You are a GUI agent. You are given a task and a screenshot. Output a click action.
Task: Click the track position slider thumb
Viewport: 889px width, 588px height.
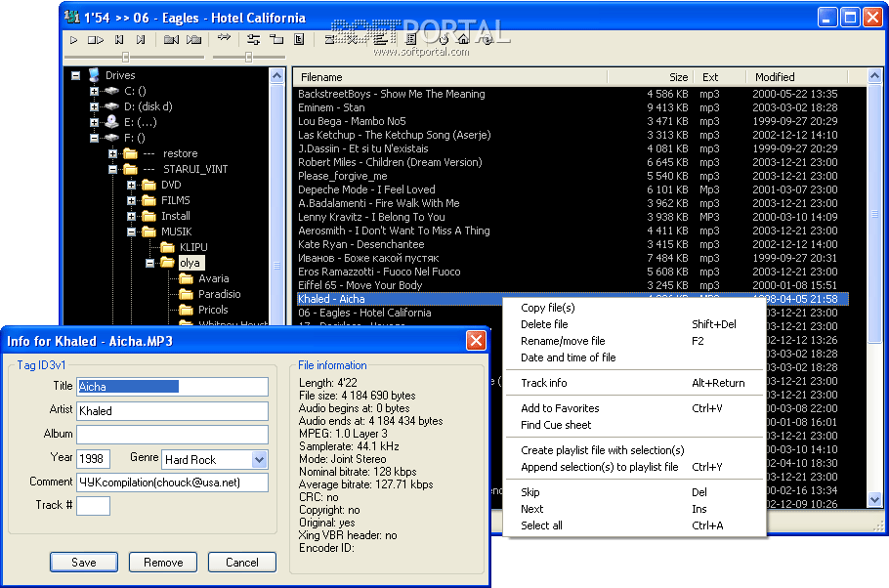(125, 57)
